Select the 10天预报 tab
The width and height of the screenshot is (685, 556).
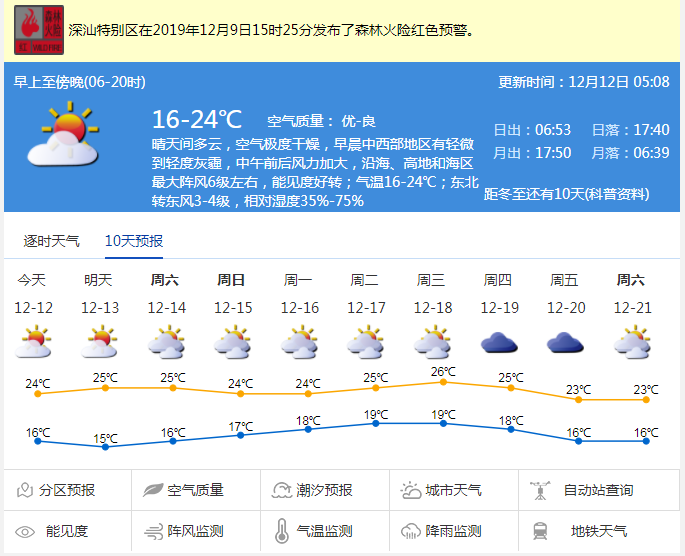[134, 241]
